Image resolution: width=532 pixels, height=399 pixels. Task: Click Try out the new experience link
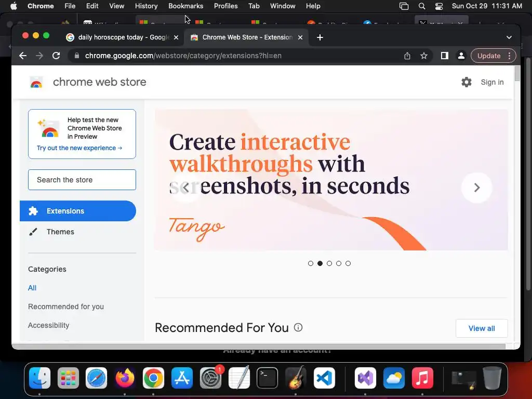[x=79, y=148]
